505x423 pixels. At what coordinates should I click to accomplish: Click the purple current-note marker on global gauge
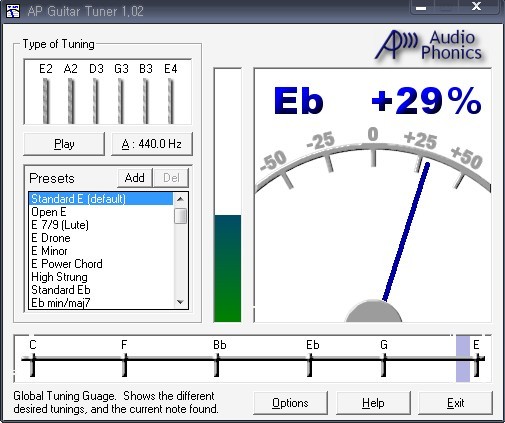pyautogui.click(x=463, y=359)
